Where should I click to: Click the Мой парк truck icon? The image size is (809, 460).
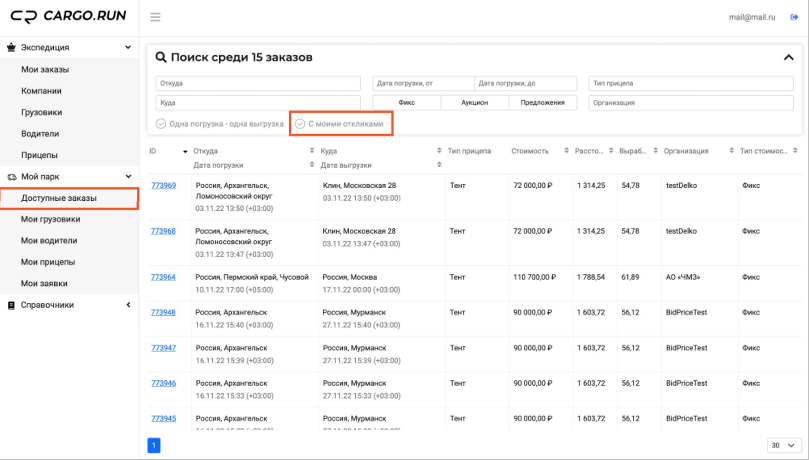click(x=11, y=176)
